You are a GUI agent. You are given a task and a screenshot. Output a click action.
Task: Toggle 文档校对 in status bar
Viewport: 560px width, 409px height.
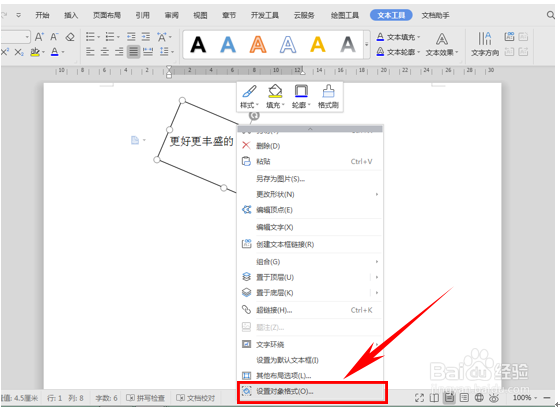point(196,398)
